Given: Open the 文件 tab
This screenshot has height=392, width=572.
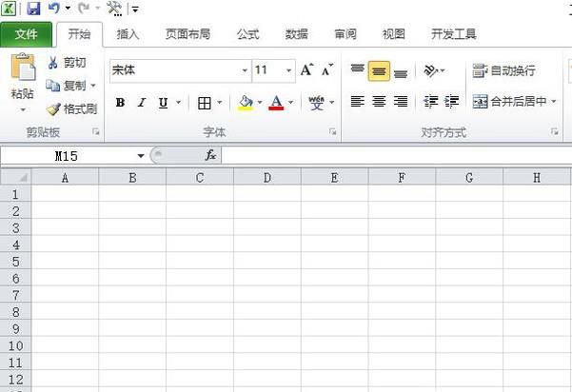Looking at the screenshot, I should pyautogui.click(x=27, y=34).
